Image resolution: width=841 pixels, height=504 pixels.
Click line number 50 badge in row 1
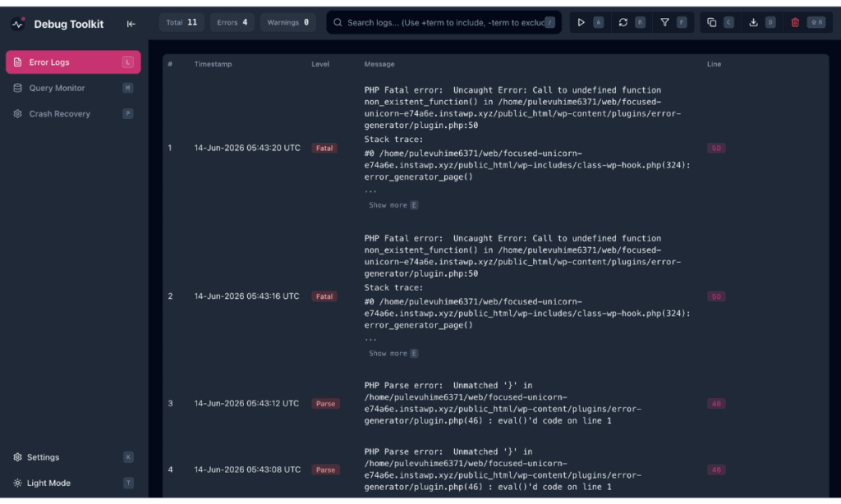pos(716,148)
